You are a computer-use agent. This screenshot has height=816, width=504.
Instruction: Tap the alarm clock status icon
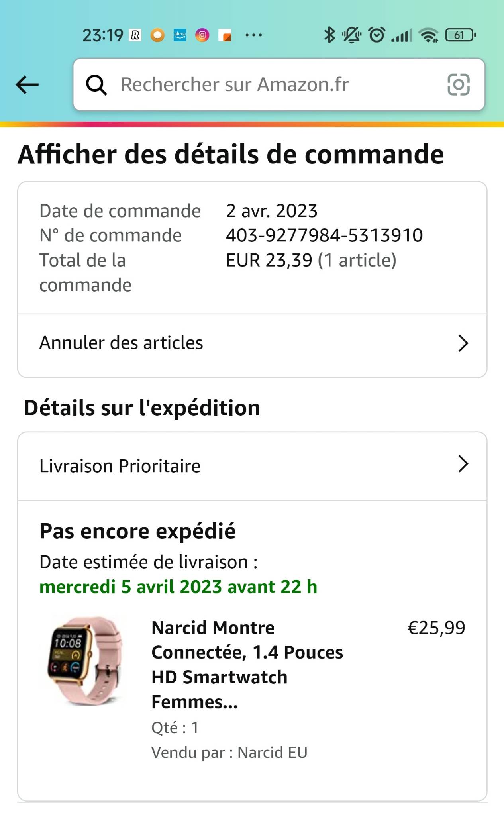tap(377, 35)
